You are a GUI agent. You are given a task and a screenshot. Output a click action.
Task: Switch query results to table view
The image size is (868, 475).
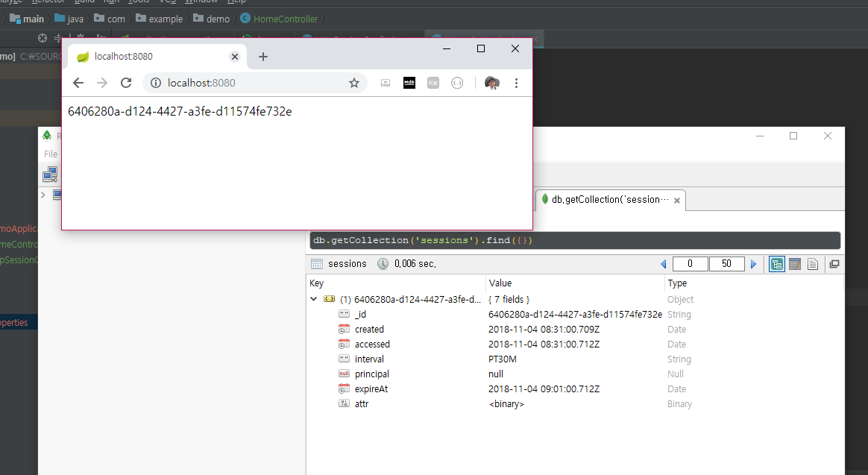point(795,263)
